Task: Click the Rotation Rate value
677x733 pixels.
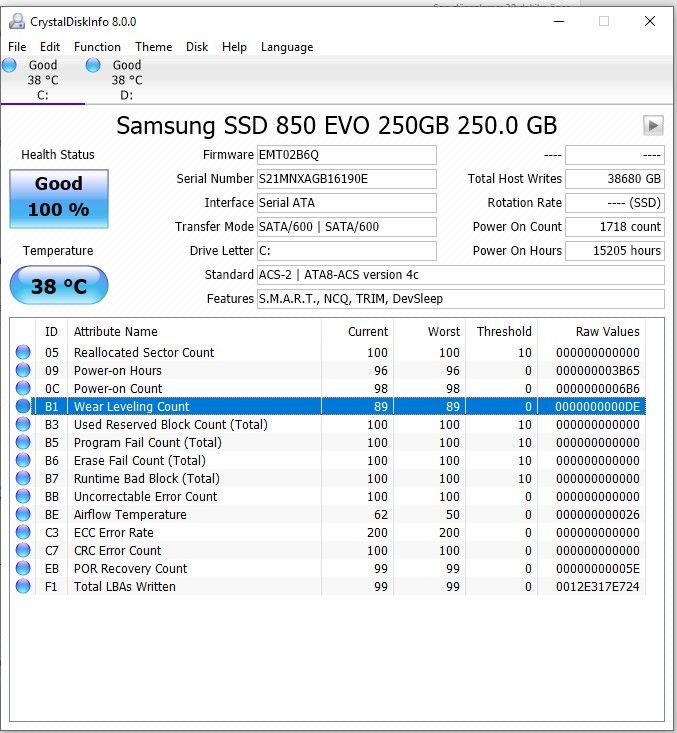Action: tap(615, 202)
